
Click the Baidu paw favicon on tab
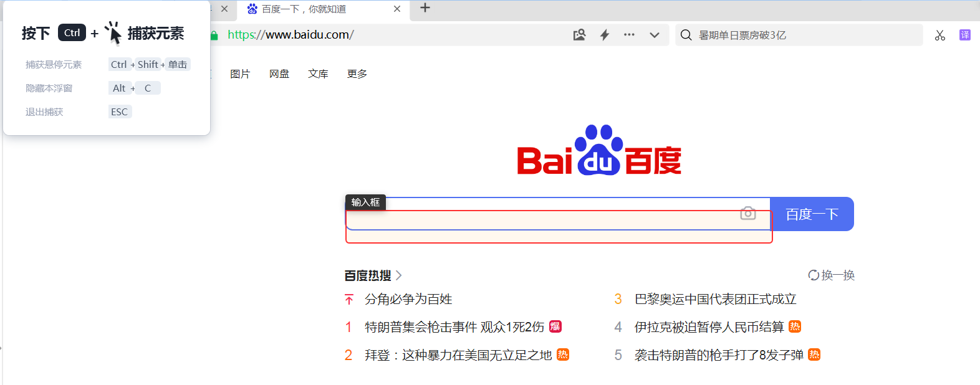point(252,9)
